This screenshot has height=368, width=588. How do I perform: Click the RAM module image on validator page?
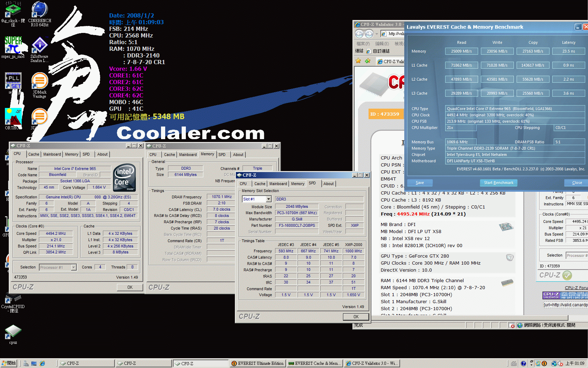click(x=507, y=282)
